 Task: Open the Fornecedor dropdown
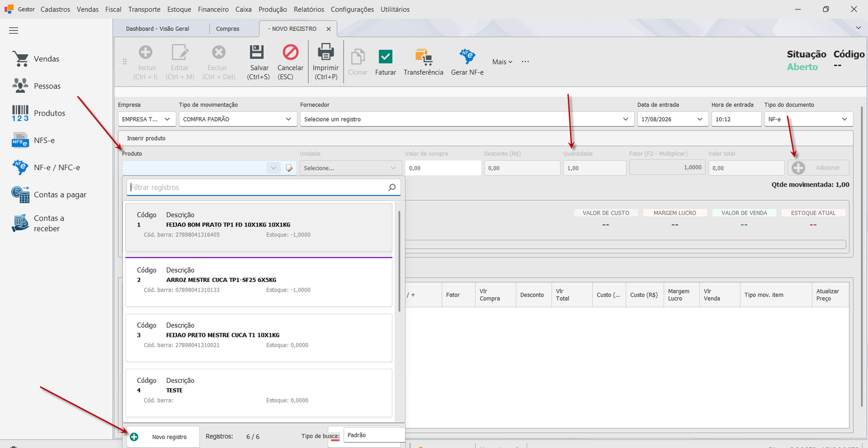coord(626,119)
